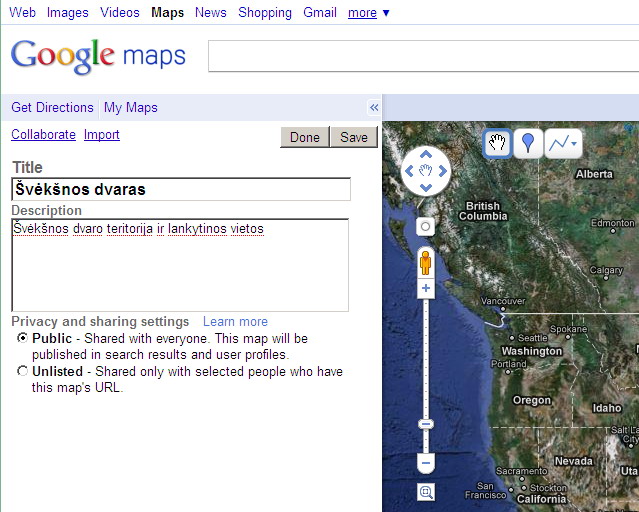Open the line drawing tool dropdown
This screenshot has width=639, height=512.
563,144
